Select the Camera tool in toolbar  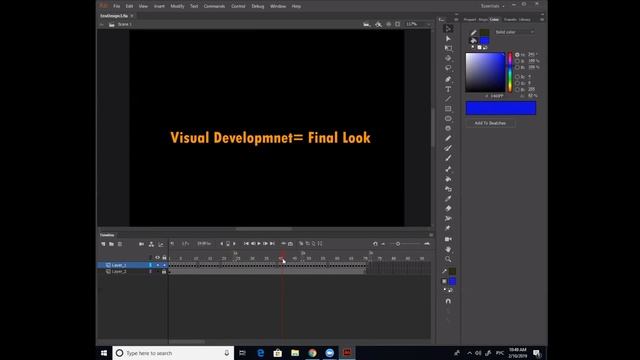(x=448, y=239)
